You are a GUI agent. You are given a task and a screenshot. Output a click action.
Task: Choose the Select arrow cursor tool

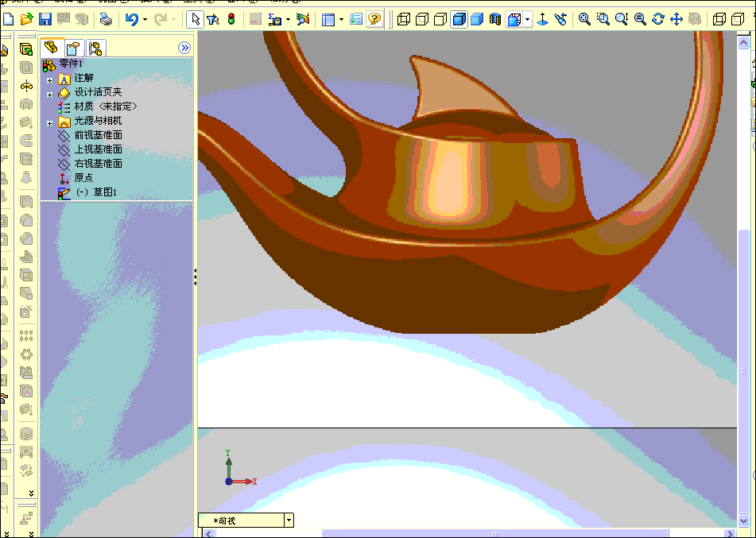point(196,19)
